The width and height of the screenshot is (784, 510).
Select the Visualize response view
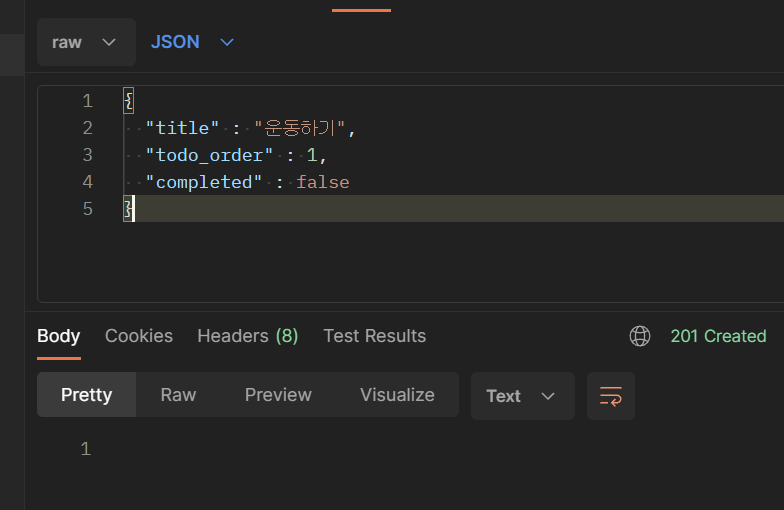coord(397,394)
